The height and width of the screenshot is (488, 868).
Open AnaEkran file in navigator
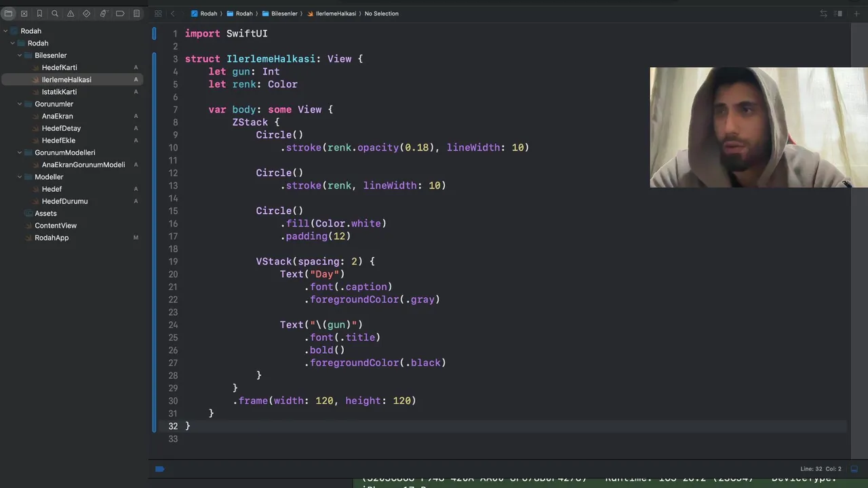point(57,117)
